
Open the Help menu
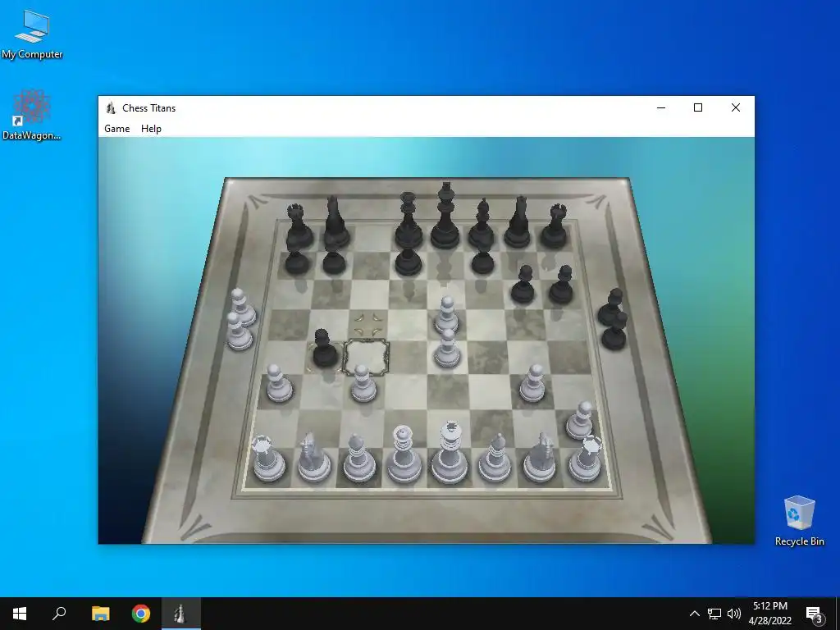151,129
